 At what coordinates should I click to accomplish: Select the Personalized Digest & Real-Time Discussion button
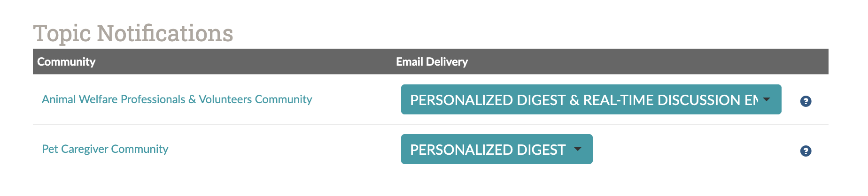coord(591,99)
